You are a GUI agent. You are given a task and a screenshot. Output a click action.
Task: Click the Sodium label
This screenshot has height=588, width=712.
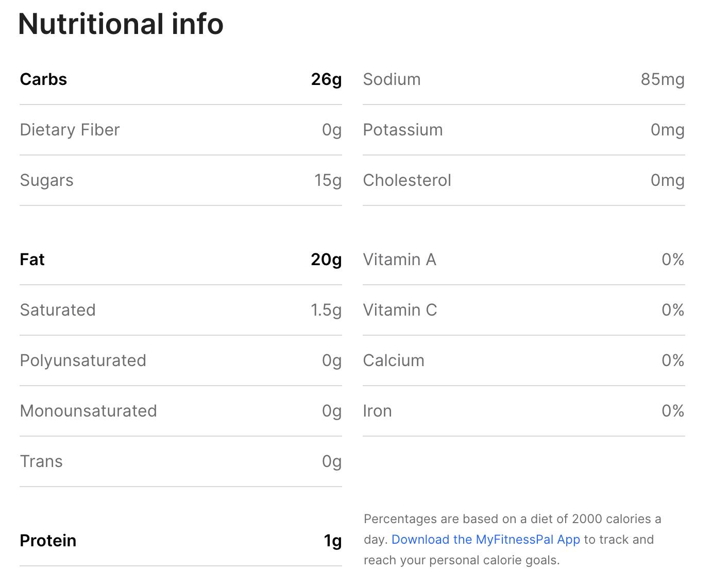pos(392,79)
